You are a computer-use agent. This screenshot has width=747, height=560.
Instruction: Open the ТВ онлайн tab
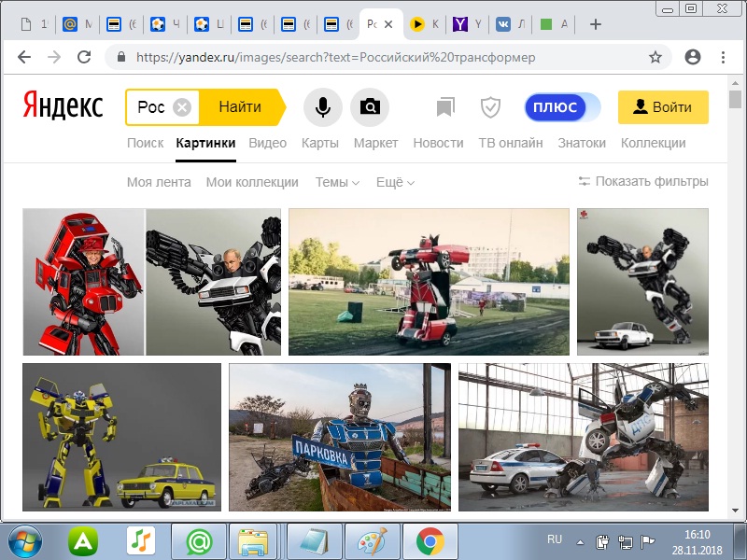click(x=511, y=143)
